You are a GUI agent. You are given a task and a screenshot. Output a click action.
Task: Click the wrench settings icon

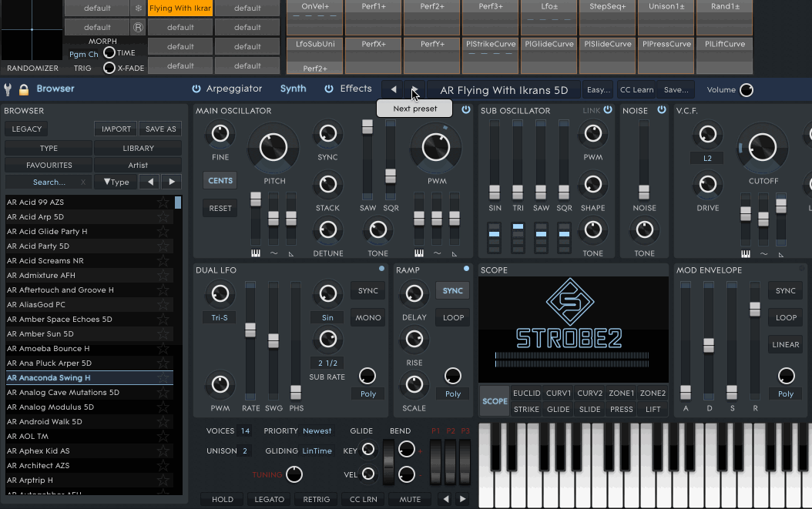8,89
